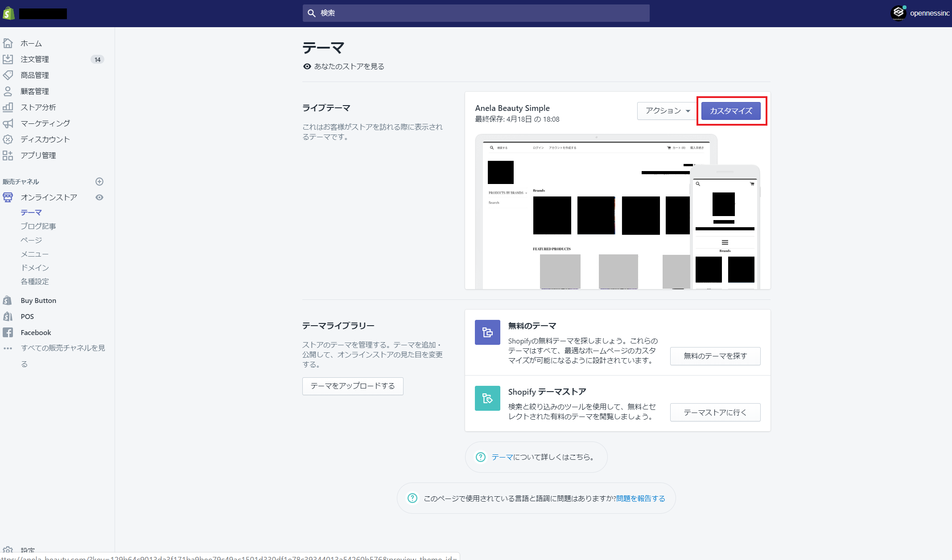This screenshot has height=560, width=952.
Task: Select テーマ submenu item
Action: [x=31, y=213]
